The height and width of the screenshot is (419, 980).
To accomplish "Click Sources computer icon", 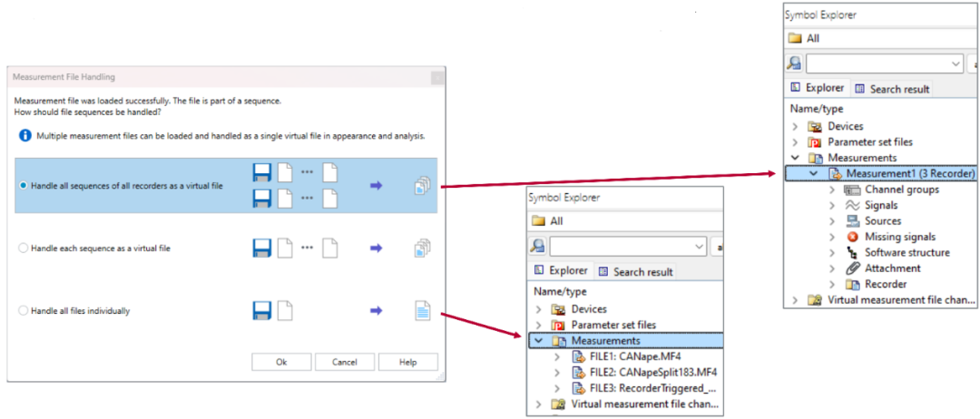I will point(852,220).
